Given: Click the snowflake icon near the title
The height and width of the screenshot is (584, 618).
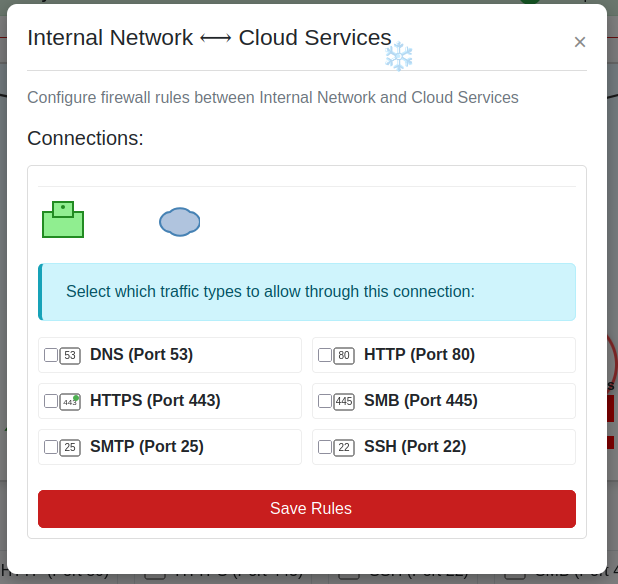Looking at the screenshot, I should [399, 57].
